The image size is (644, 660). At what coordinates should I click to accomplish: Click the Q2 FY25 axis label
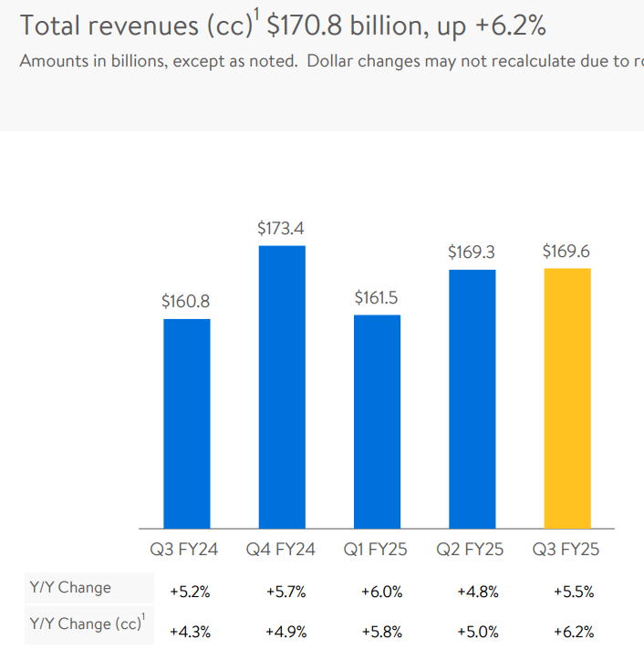click(x=470, y=550)
